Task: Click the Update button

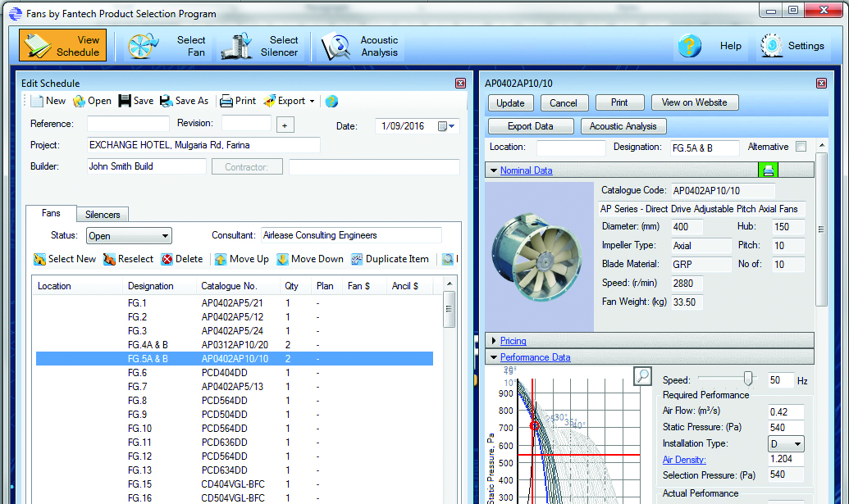Action: tap(510, 102)
